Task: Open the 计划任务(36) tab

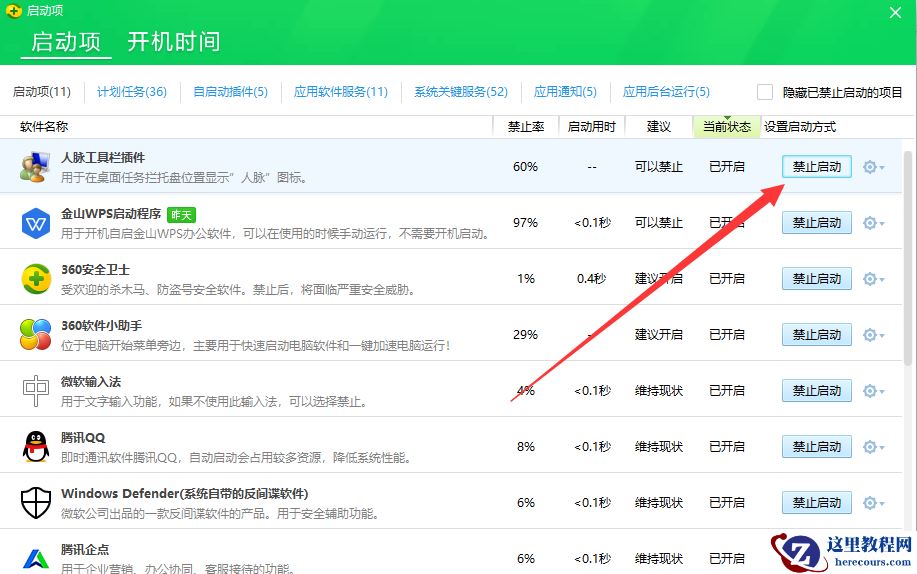Action: (132, 92)
